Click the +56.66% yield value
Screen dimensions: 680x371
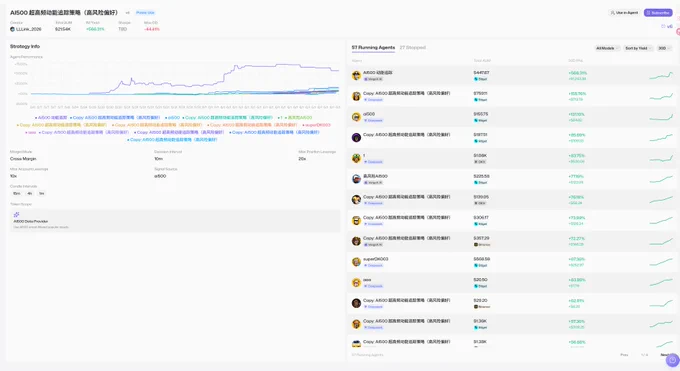577,342
